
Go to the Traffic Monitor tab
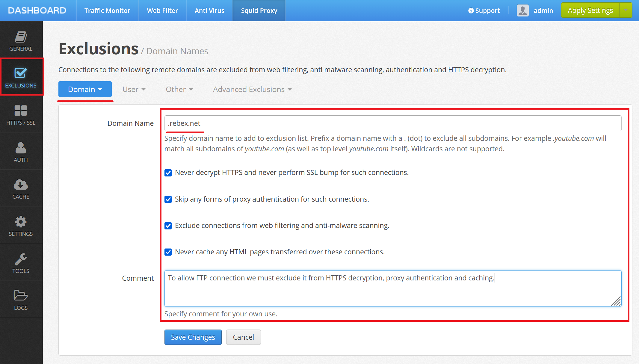tap(107, 10)
